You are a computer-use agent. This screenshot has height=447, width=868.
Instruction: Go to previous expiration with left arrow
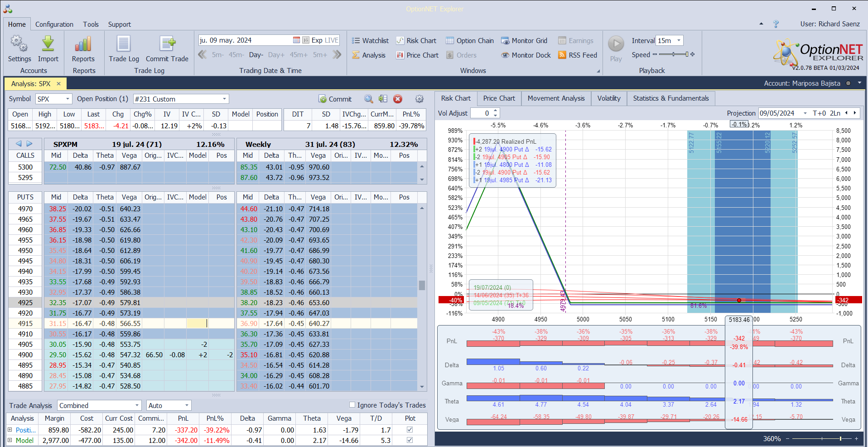(19, 144)
